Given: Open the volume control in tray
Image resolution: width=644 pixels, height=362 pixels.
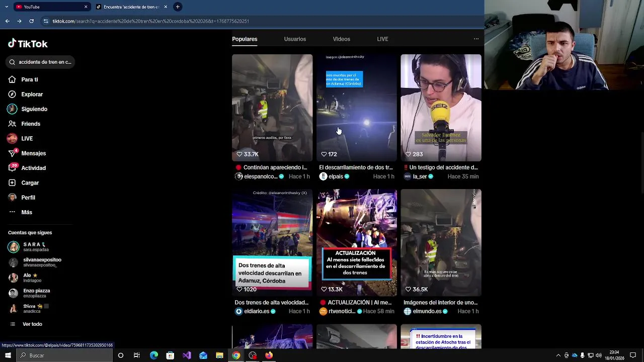Looking at the screenshot, I should [598, 355].
